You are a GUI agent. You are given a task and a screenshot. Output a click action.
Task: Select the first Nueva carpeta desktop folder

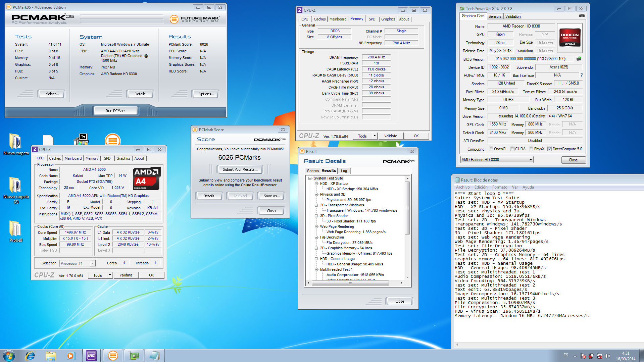pyautogui.click(x=16, y=144)
